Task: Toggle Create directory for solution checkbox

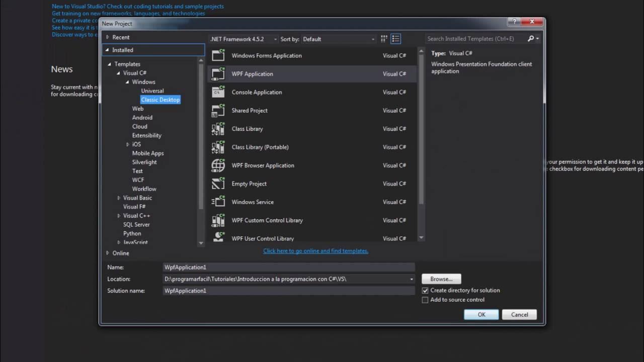Action: coord(425,291)
